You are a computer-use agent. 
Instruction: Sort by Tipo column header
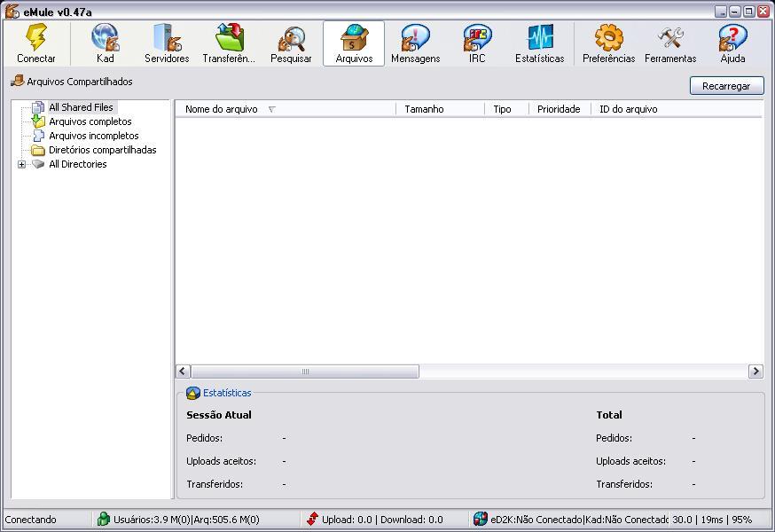click(506, 109)
